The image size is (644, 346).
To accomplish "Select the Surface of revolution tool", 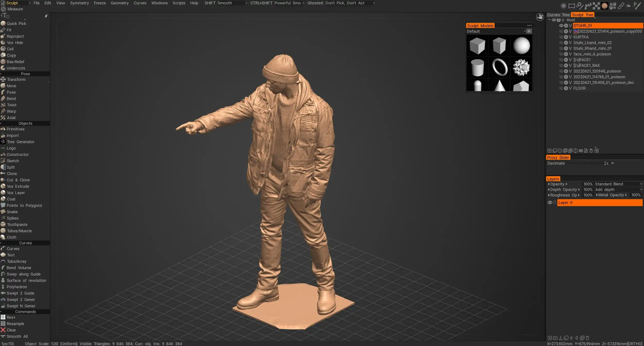I will point(26,280).
